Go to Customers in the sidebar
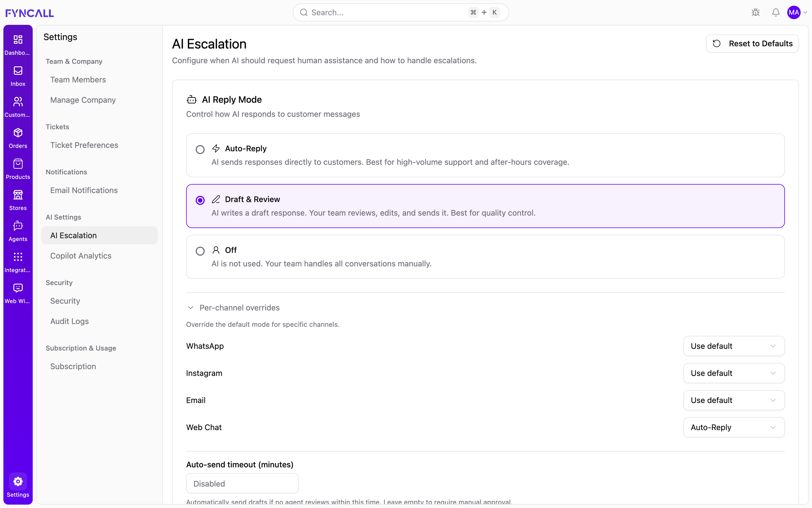Image resolution: width=812 pixels, height=508 pixels. click(18, 102)
